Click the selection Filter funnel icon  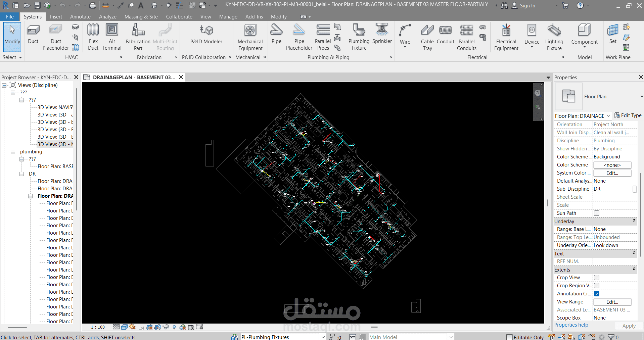[611, 337]
